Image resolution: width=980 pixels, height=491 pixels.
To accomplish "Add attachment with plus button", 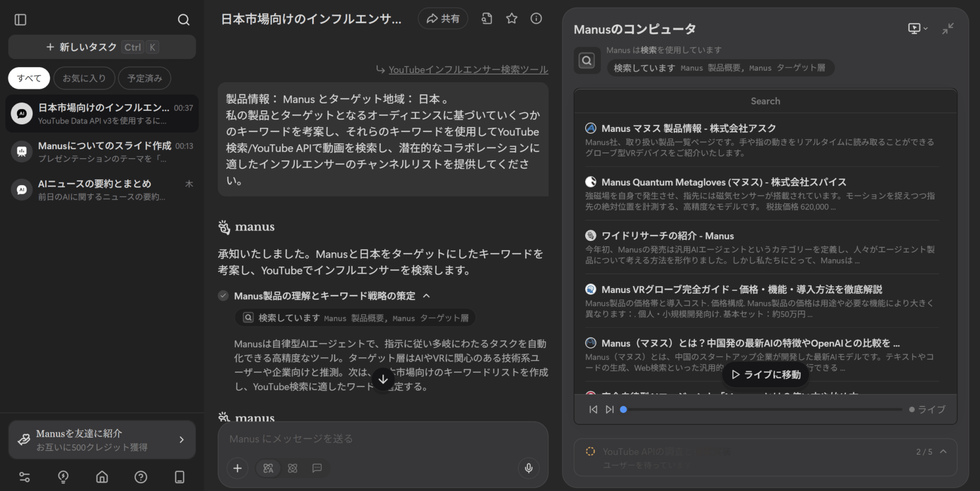I will [237, 468].
